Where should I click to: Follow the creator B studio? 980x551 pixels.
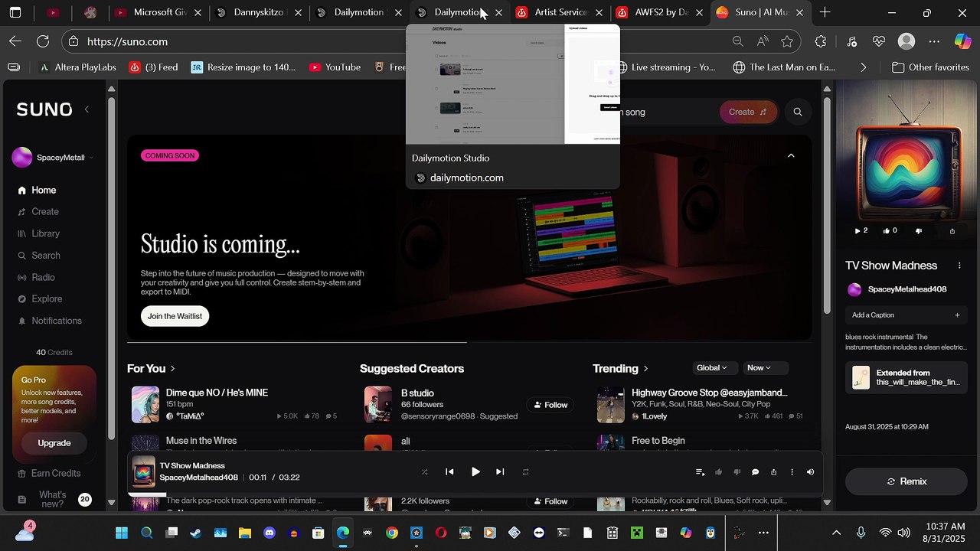click(550, 405)
